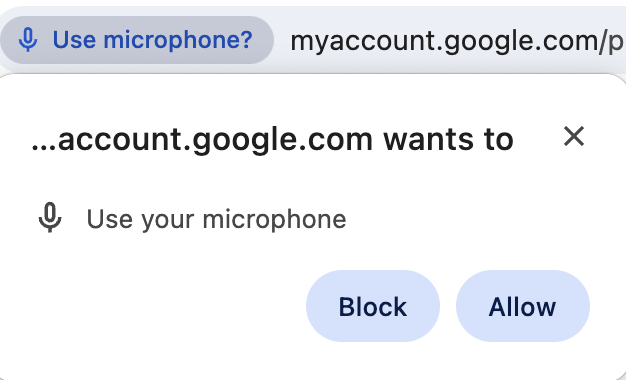Viewport: 626px width, 380px height.
Task: Click the "account.google.com wants to" heading
Action: (272, 139)
